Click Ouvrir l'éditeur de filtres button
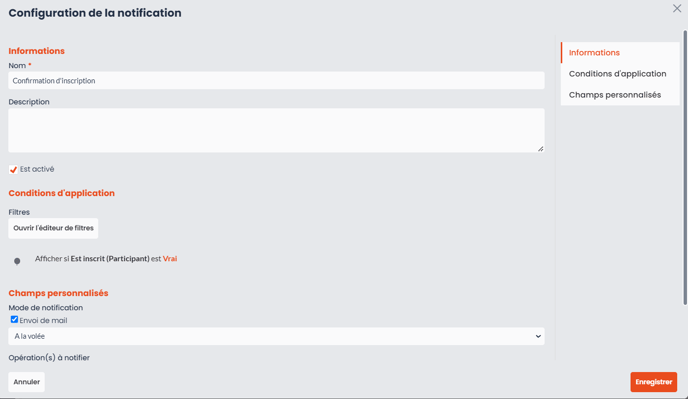 pyautogui.click(x=53, y=228)
